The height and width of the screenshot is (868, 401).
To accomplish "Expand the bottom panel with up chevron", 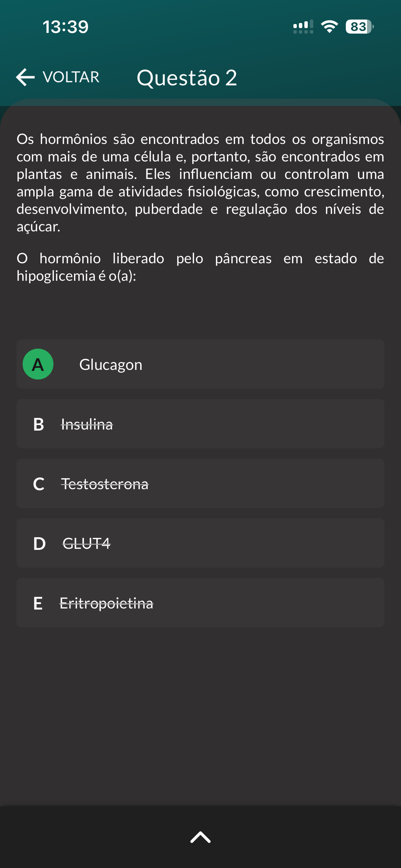I will [200, 837].
